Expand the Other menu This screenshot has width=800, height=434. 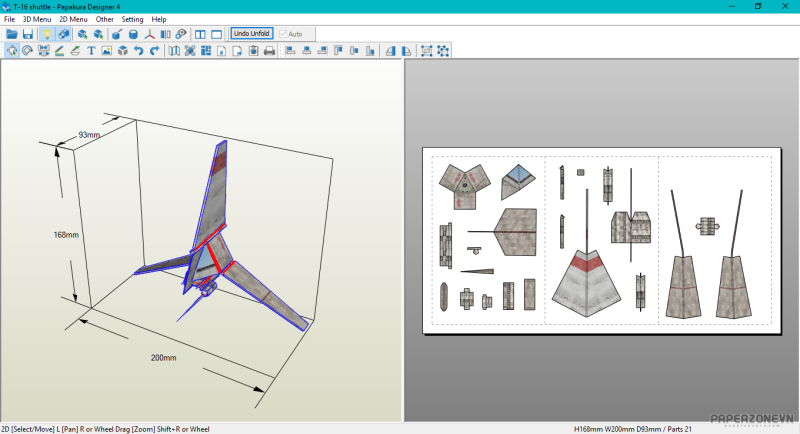[104, 19]
